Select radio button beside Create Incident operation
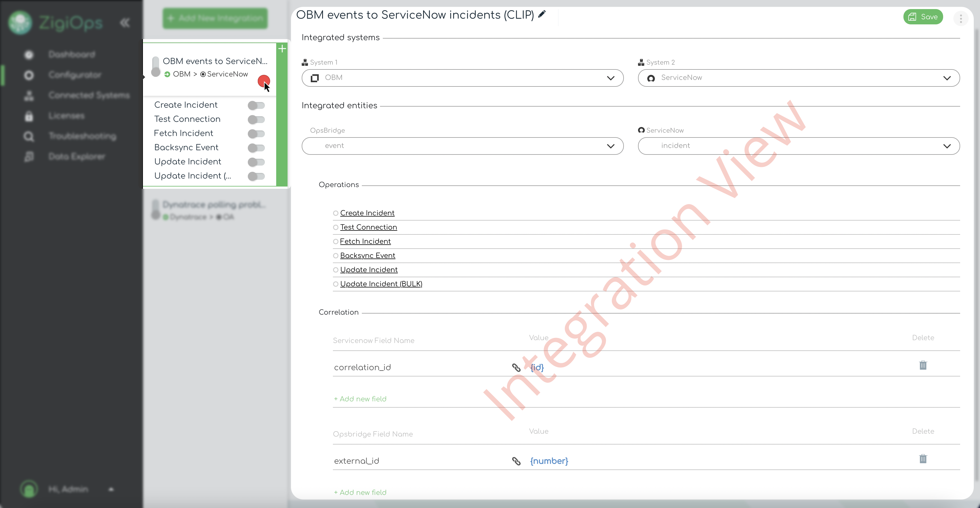980x508 pixels. [335, 213]
